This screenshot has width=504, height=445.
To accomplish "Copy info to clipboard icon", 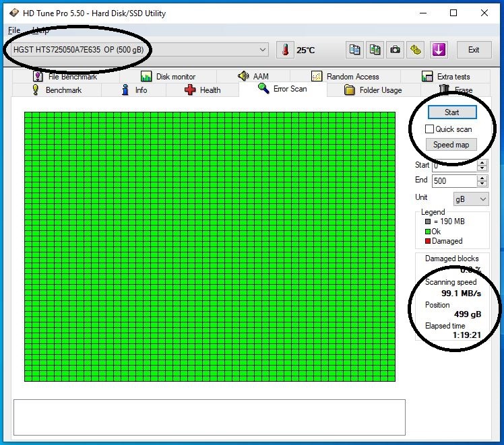I will click(354, 50).
